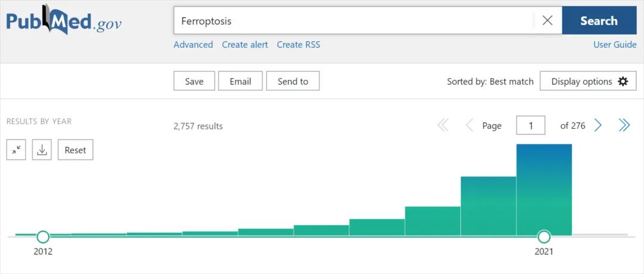Screen dimensions: 644x274
Task: Open Display options with gear icon
Action: pos(588,81)
